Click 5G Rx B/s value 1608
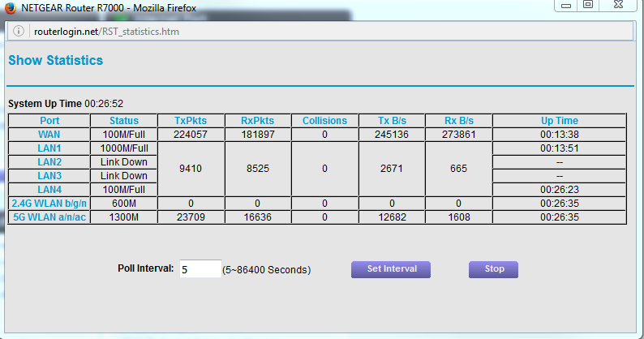This screenshot has width=644, height=339. coord(459,217)
